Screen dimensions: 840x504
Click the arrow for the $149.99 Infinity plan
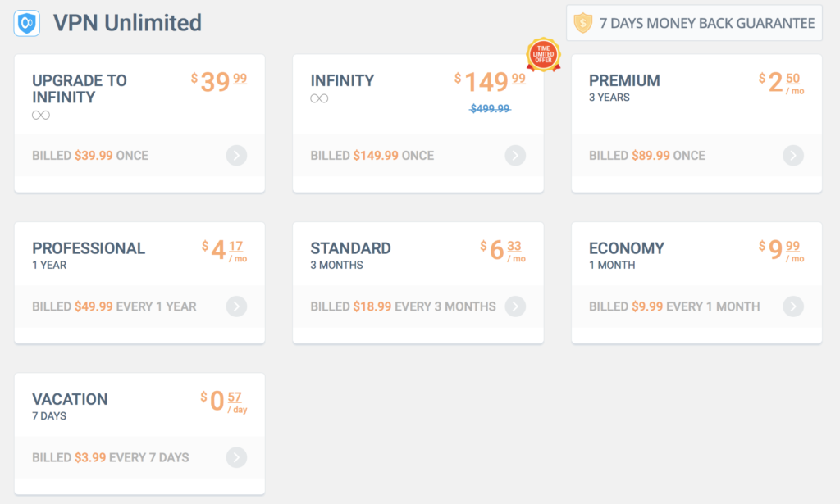515,156
